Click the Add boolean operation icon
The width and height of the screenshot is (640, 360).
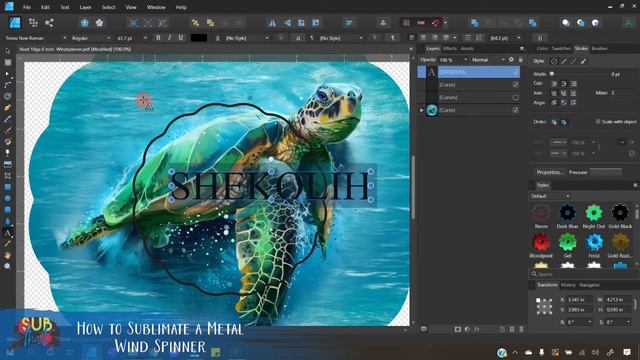474,23
